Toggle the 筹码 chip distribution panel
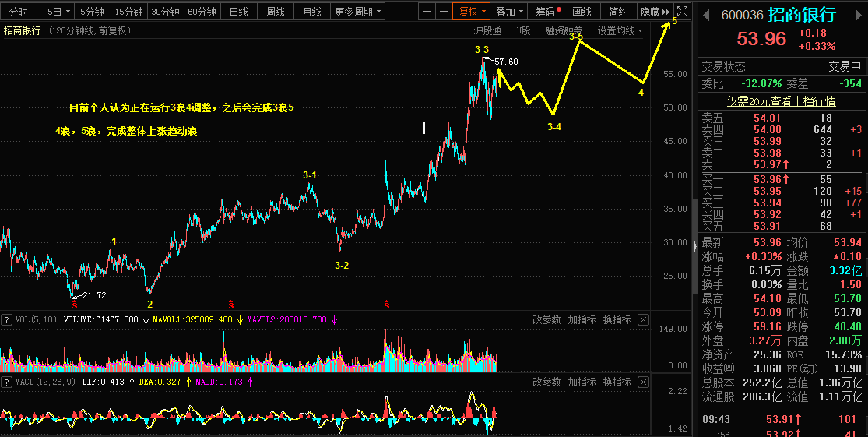 pyautogui.click(x=545, y=11)
